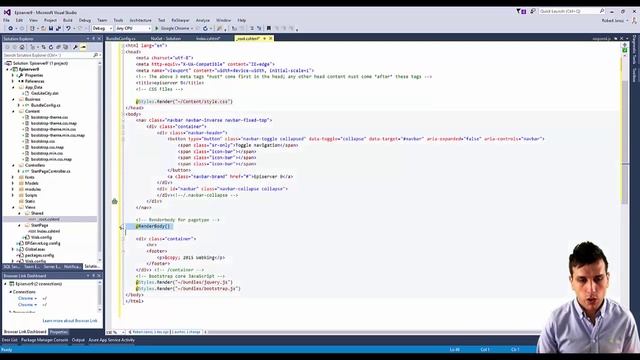Collapse the Content folder
640x360 pixels.
coord(13,111)
